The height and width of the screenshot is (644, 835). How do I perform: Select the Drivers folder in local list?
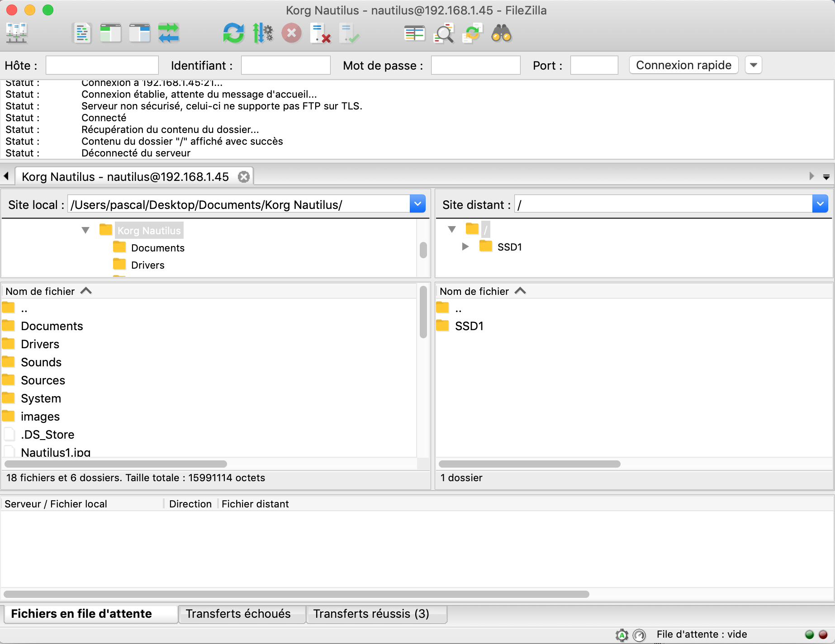(208, 344)
